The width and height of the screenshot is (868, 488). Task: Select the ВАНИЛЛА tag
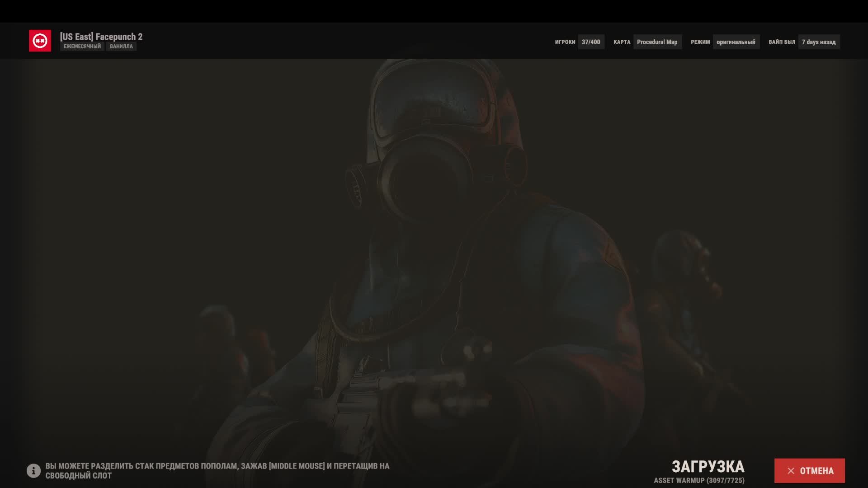pyautogui.click(x=121, y=47)
